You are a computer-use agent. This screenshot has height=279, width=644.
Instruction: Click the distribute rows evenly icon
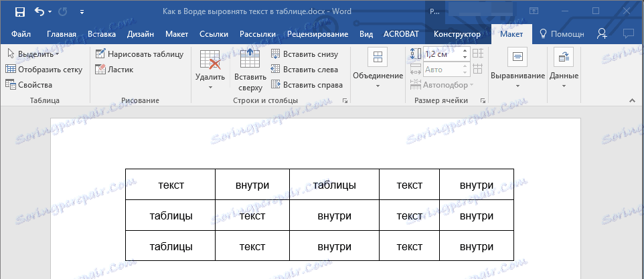(x=478, y=54)
